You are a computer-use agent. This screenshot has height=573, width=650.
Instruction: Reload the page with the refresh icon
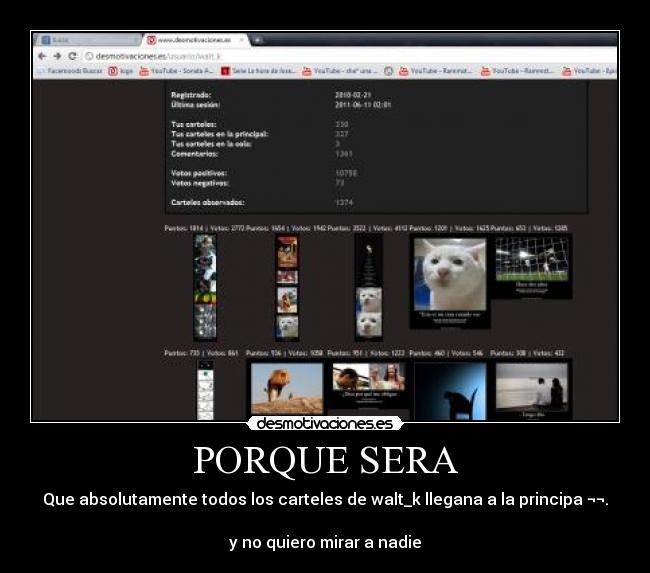click(x=73, y=56)
